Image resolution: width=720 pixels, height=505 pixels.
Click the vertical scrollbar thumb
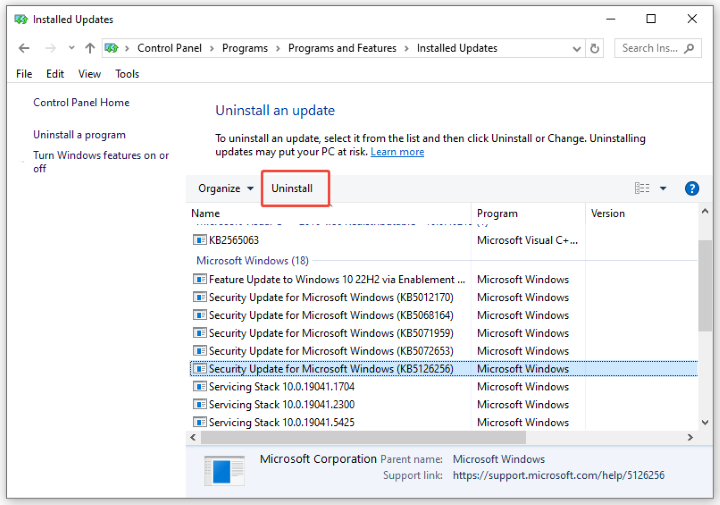pos(705,285)
